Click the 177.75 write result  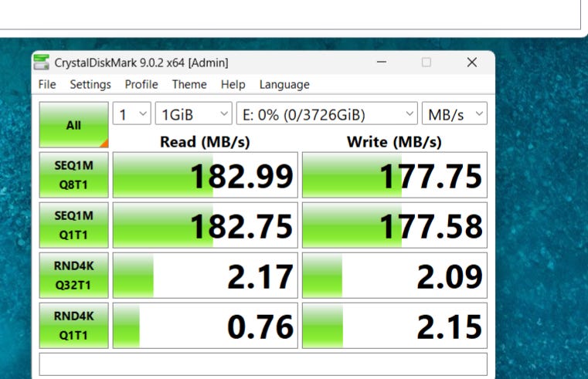(x=395, y=175)
